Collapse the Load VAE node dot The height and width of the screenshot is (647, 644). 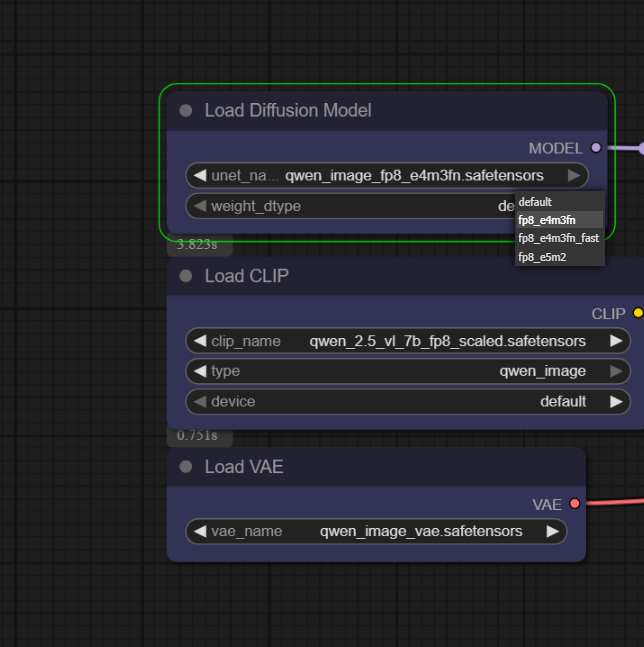coord(186,467)
